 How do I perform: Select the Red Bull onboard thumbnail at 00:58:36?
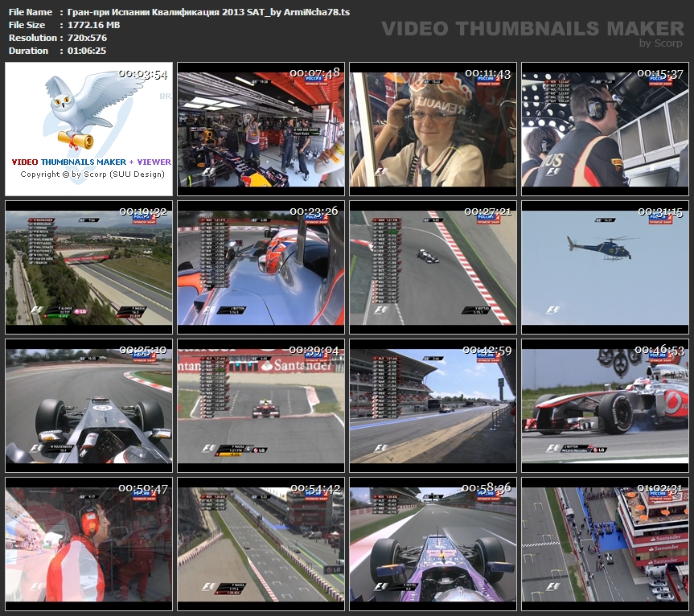point(433,544)
